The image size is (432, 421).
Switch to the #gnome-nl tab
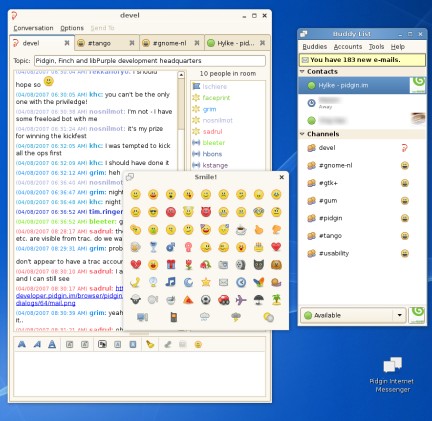point(171,43)
